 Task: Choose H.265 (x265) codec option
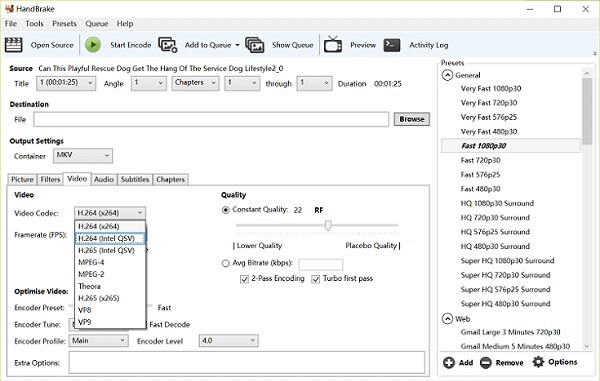pyautogui.click(x=110, y=298)
